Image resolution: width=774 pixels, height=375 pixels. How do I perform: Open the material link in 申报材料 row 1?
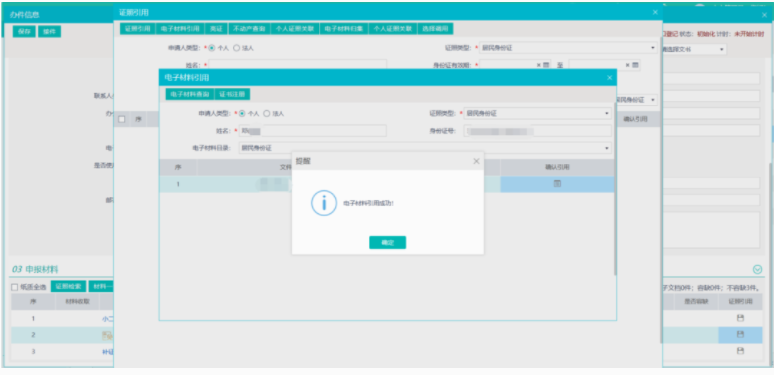pos(108,319)
